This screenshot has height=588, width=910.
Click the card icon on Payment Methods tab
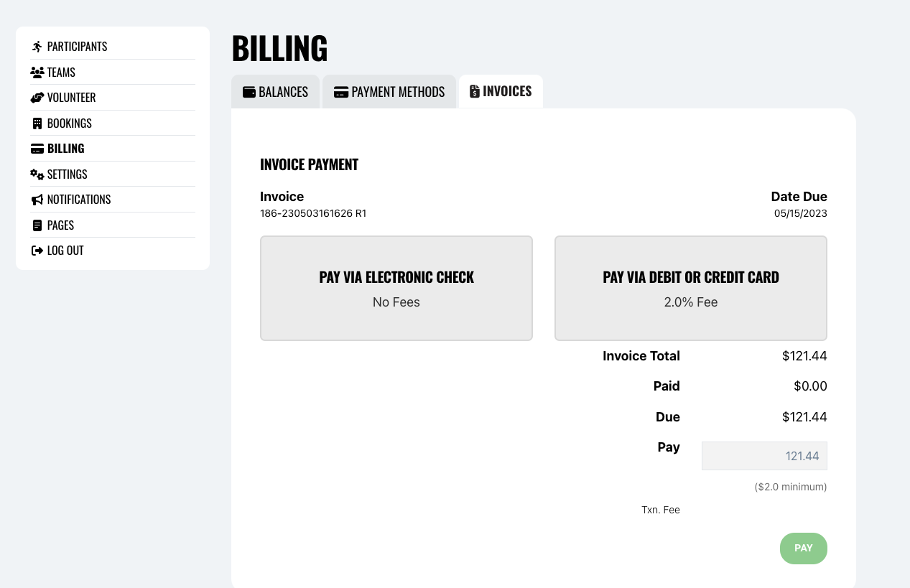tap(341, 92)
